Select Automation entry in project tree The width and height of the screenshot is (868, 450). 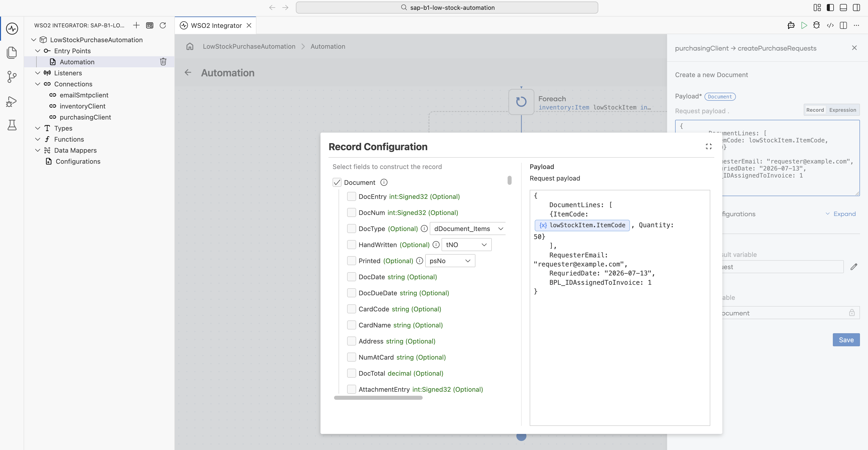click(99, 62)
